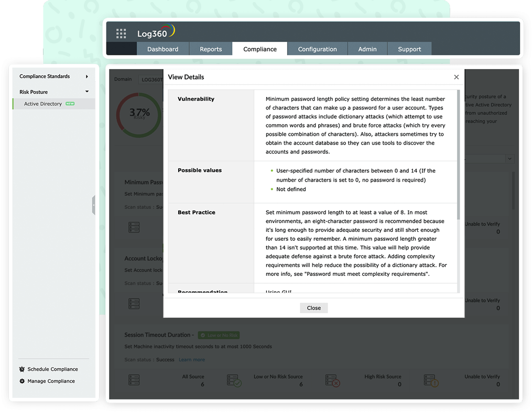532x412 pixels.
Task: Click the 'Not defined' bullet item
Action: point(291,189)
